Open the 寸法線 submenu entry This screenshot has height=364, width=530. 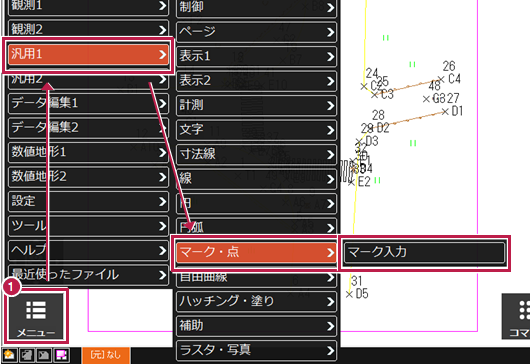pyautogui.click(x=256, y=154)
